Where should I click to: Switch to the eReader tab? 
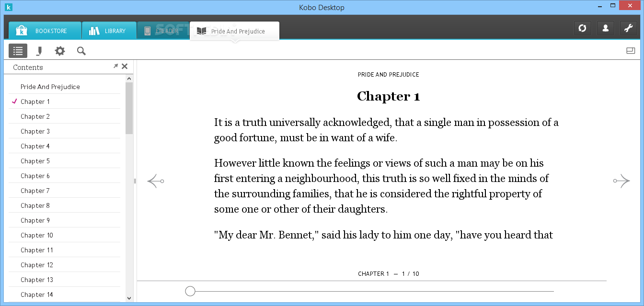click(x=163, y=31)
